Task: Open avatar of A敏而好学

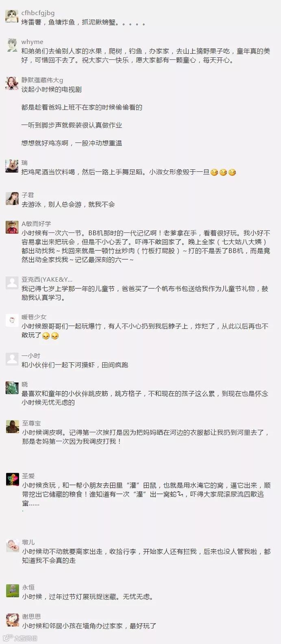Action: click(x=12, y=227)
